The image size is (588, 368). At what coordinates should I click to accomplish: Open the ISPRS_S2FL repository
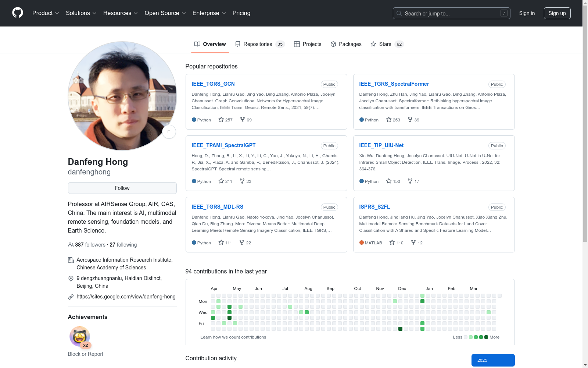(374, 207)
